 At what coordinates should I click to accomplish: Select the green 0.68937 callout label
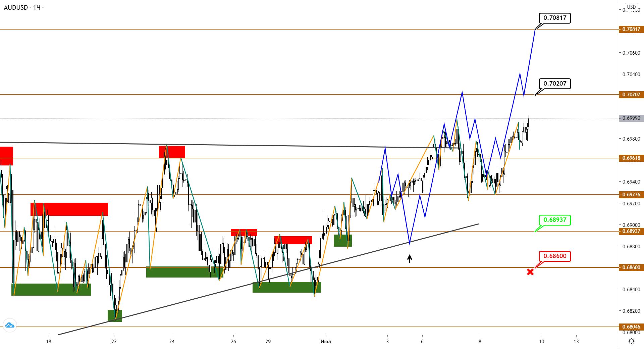tap(555, 220)
